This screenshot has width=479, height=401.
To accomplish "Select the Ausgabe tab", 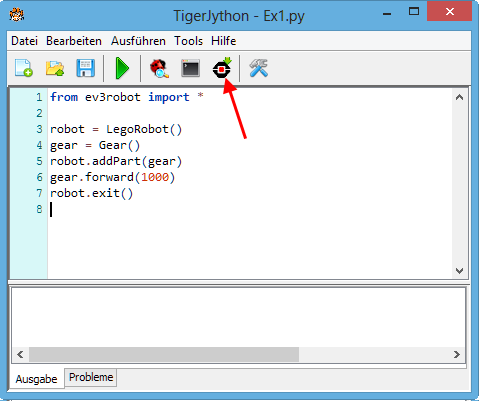I will pyautogui.click(x=36, y=379).
